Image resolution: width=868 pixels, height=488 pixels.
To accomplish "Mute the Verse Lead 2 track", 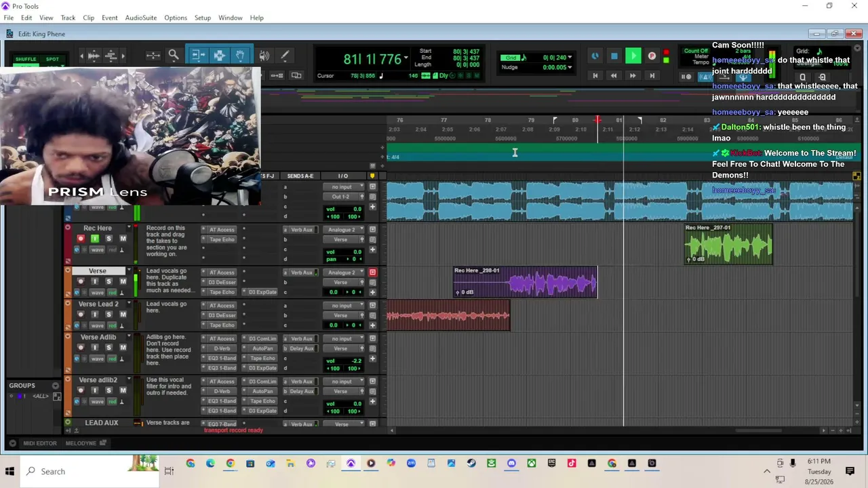I will 123,314.
